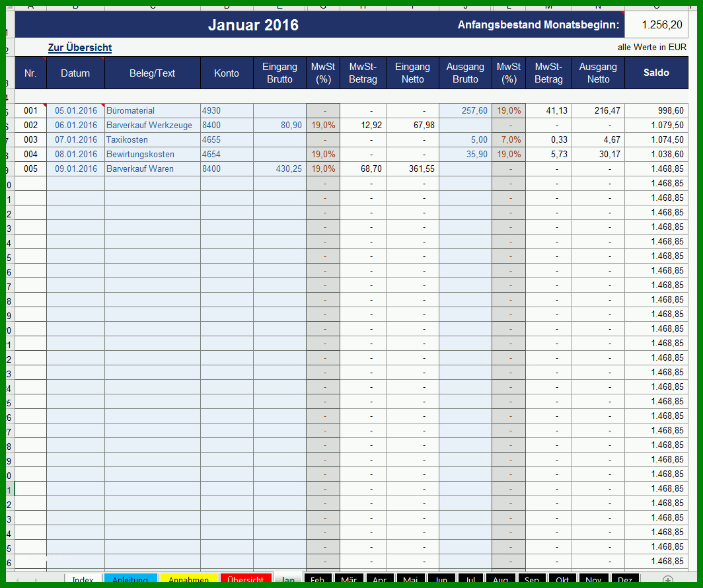Select Anfangsbestand value cell 1.256,20
703x588 pixels.
click(x=656, y=24)
